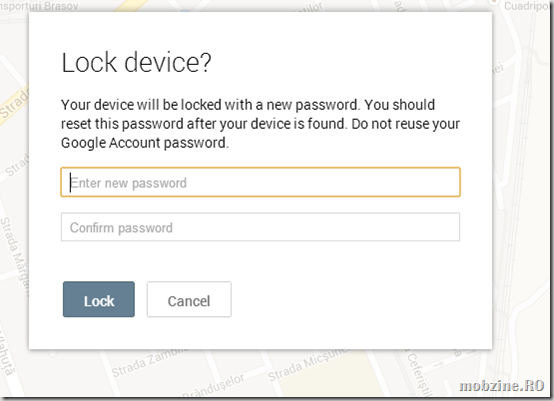Select the Brândușelor street label
Viewport: 554px width, 401px height.
click(214, 386)
